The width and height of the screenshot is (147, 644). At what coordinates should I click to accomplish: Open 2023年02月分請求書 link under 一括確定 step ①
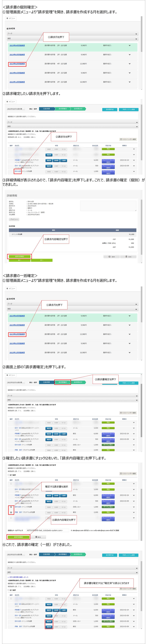(17, 334)
